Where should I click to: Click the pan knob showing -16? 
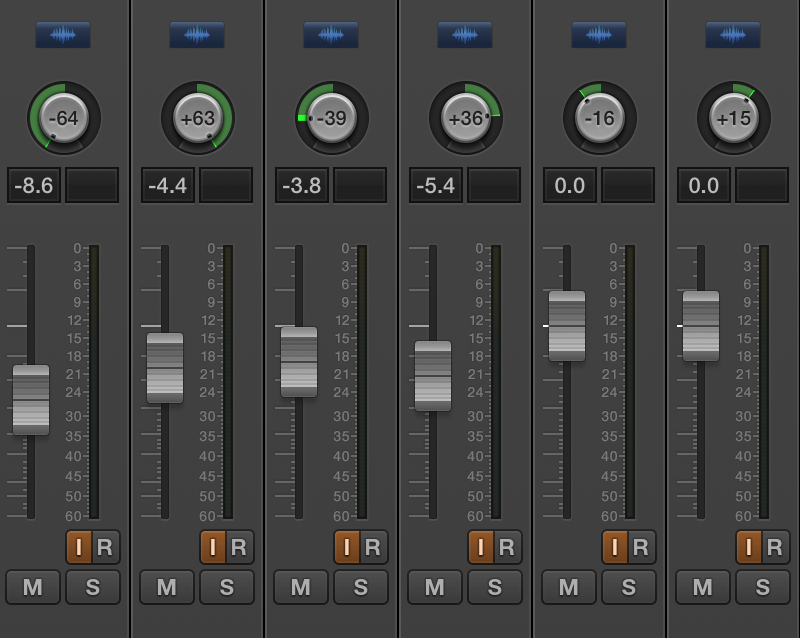tap(600, 118)
